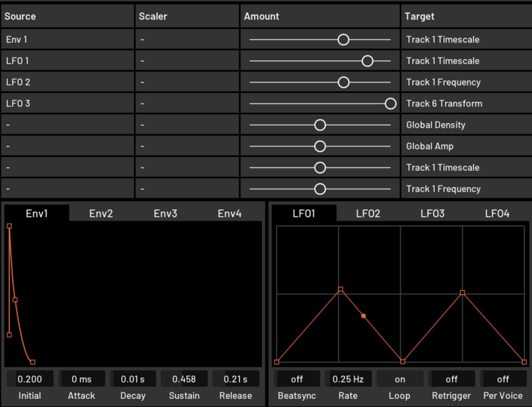This screenshot has width=532, height=407.
Task: Open the LFO3 tab
Action: [x=432, y=213]
